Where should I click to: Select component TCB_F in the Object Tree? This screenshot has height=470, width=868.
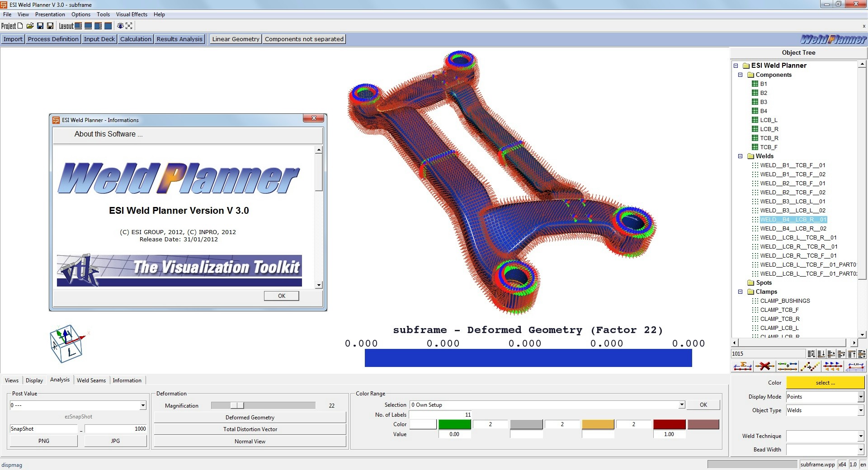coord(769,147)
